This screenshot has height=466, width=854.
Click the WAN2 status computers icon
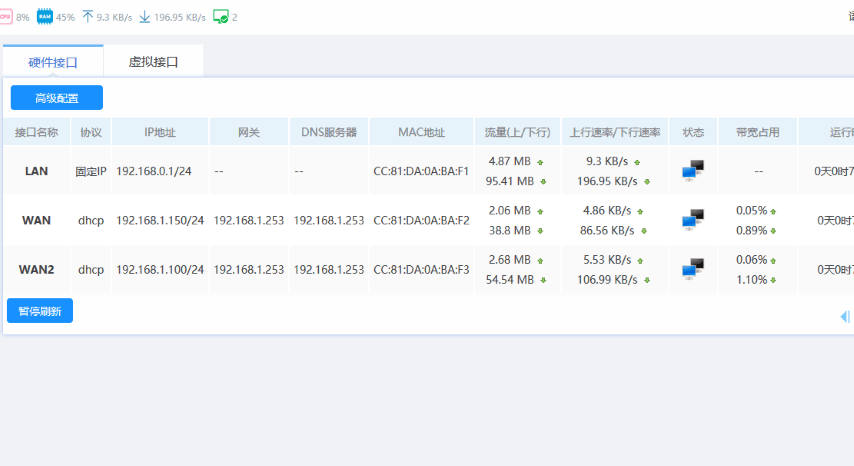point(693,269)
